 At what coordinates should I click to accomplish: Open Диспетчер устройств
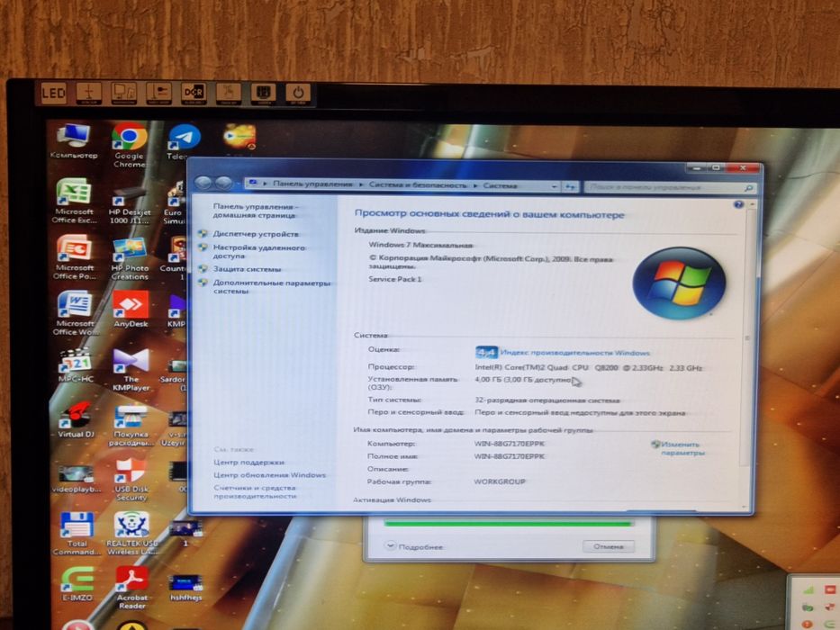256,234
